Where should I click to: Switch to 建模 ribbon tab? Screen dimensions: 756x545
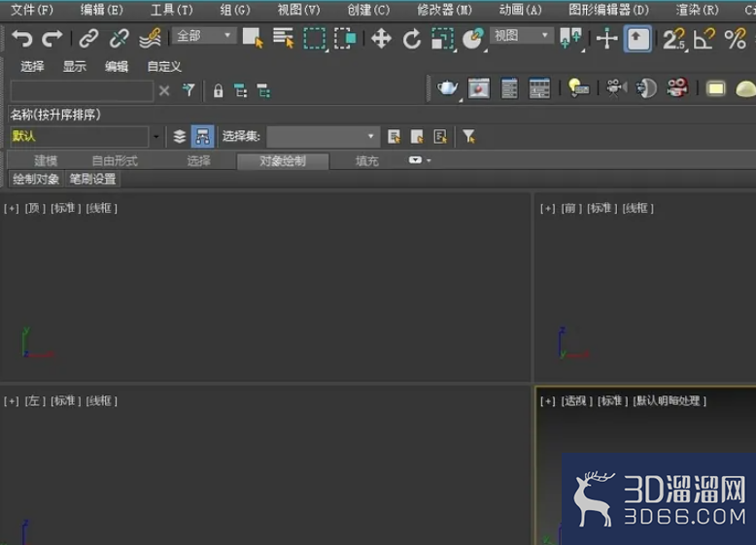pos(46,161)
